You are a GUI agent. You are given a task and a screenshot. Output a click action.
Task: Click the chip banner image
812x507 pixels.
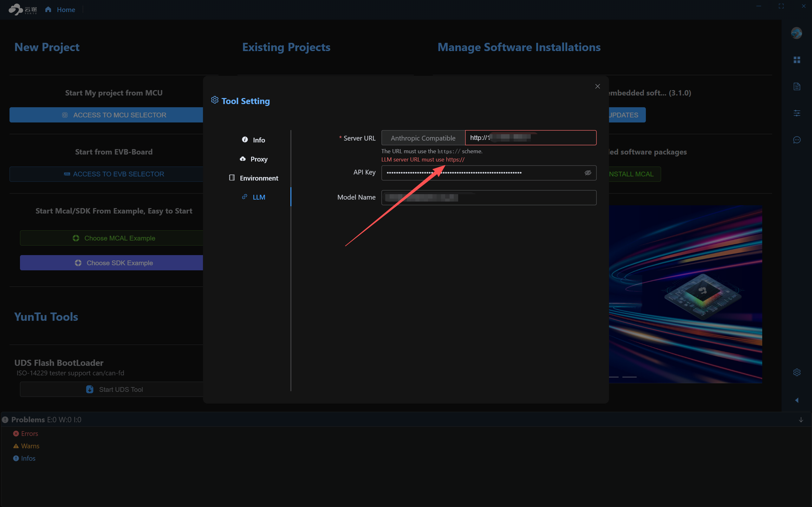(x=685, y=294)
